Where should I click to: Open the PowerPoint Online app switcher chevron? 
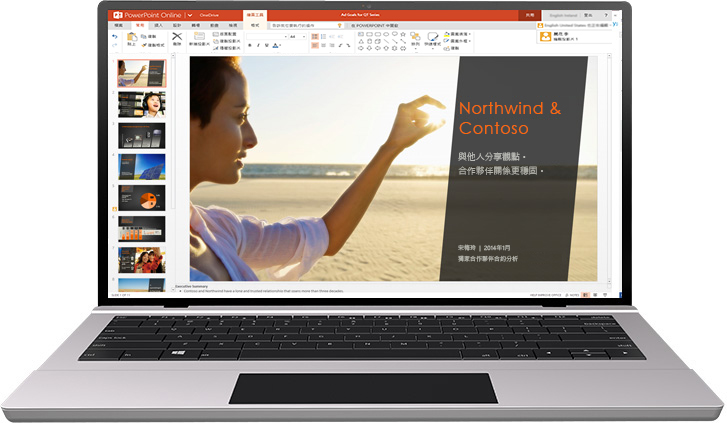click(190, 15)
